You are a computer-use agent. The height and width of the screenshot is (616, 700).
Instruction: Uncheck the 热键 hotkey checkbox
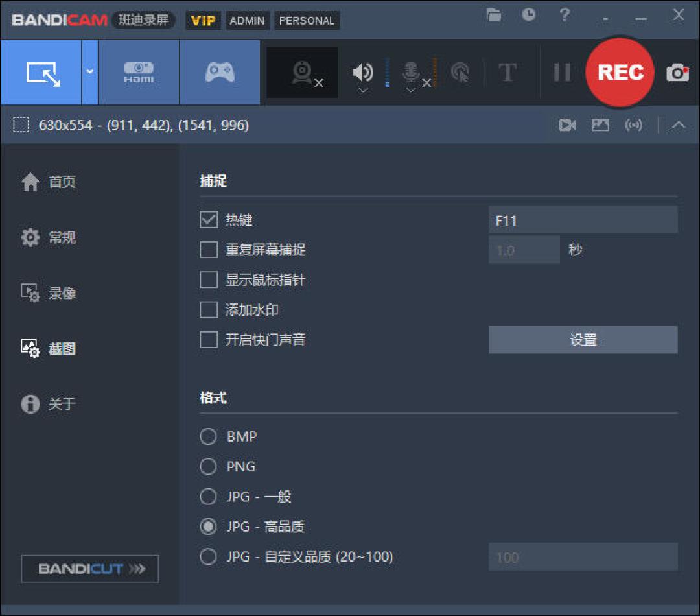pyautogui.click(x=209, y=220)
